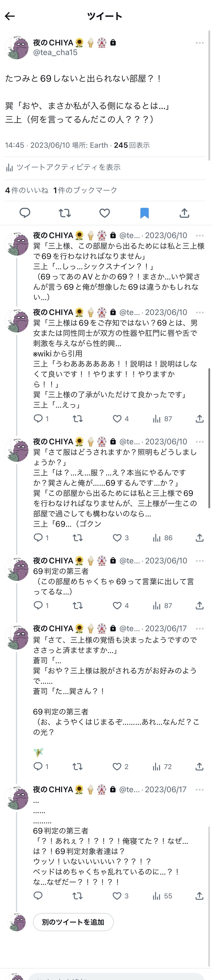Retweet the main tweet

(65, 213)
